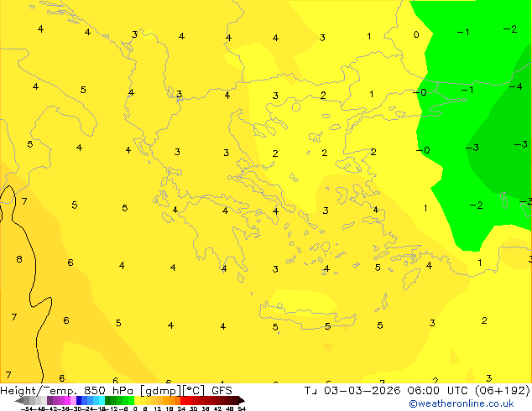Click the temperature value -4 on the map

(x=516, y=86)
